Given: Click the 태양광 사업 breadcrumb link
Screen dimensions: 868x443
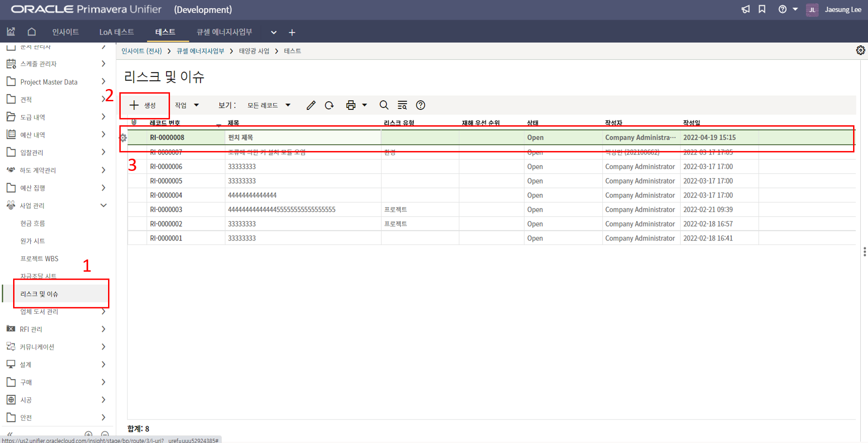Looking at the screenshot, I should click(x=254, y=51).
